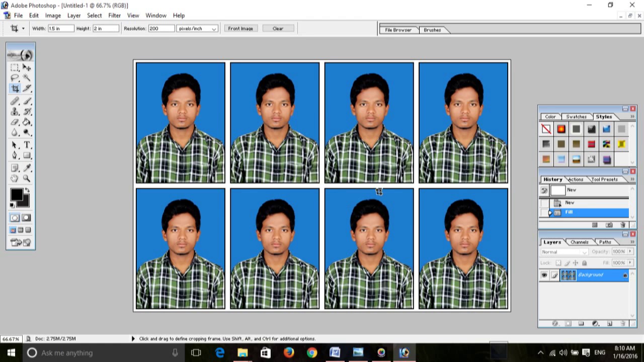Hide the Background layer eye icon

tap(544, 275)
